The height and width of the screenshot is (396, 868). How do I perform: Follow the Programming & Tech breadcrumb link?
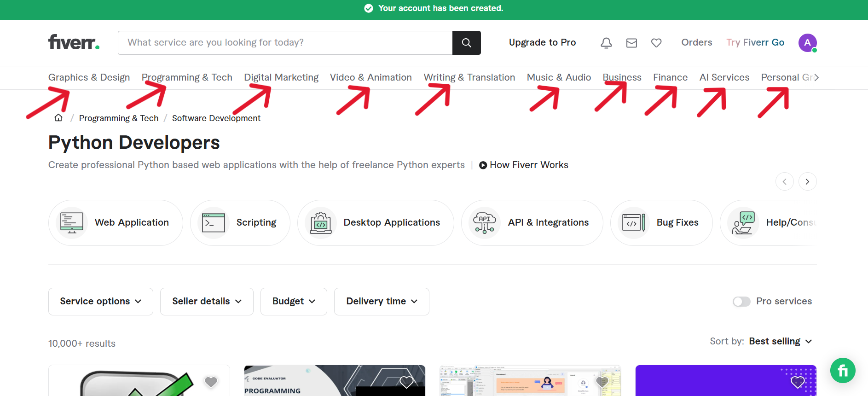point(119,118)
